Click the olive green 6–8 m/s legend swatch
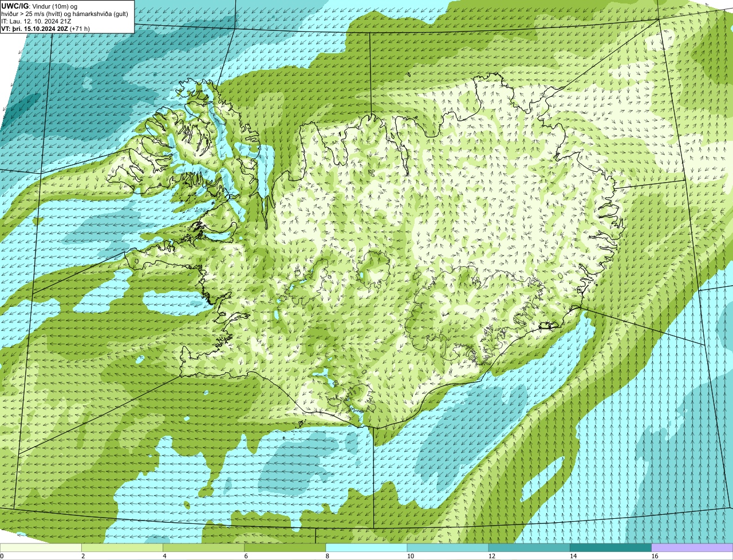Screen dimensions: 733x560 click(285, 547)
